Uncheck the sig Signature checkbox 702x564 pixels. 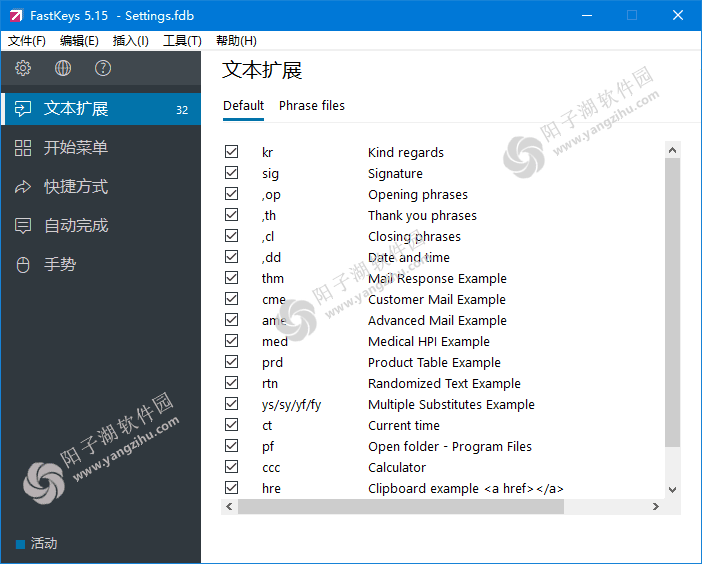[231, 173]
